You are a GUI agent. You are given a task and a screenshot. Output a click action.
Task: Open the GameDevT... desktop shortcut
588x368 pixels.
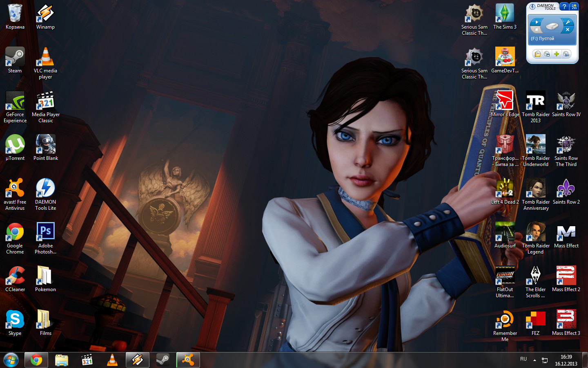505,61
